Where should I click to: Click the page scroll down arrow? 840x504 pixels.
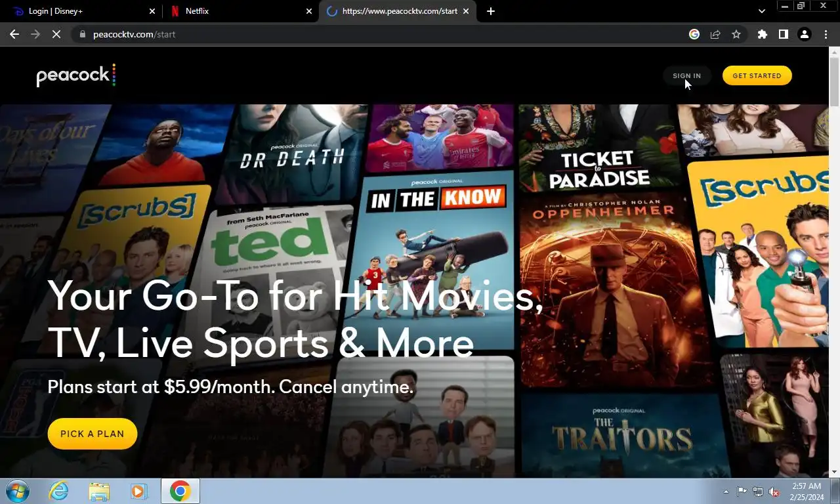pos(834,472)
